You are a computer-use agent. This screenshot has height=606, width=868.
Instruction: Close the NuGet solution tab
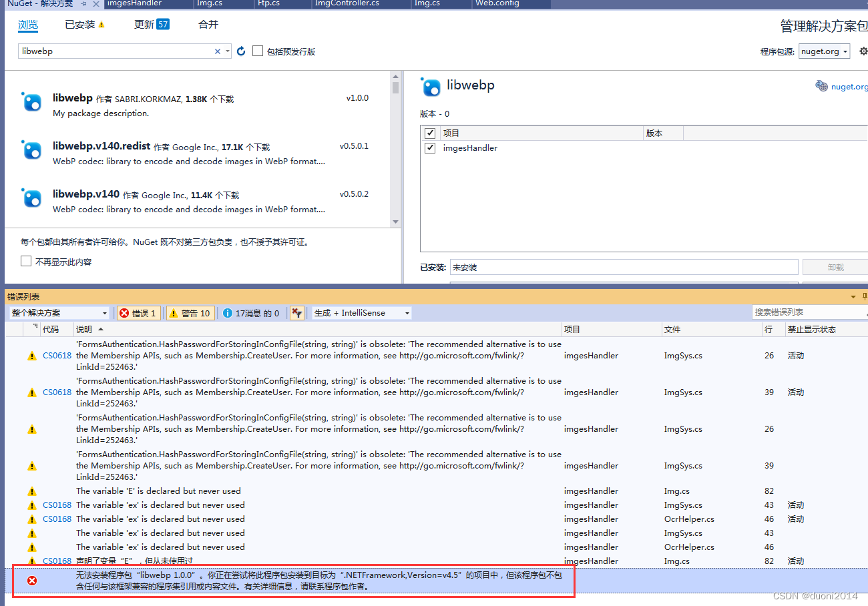coord(95,3)
